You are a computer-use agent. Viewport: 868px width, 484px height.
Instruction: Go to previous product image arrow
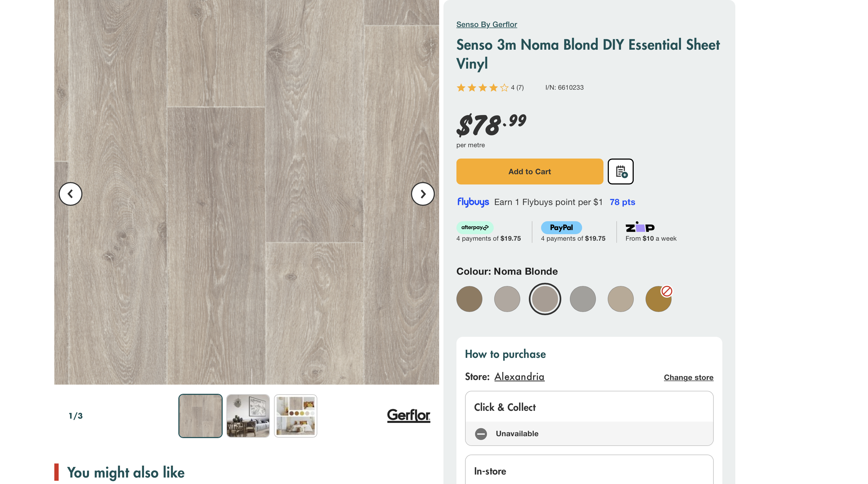coord(71,194)
